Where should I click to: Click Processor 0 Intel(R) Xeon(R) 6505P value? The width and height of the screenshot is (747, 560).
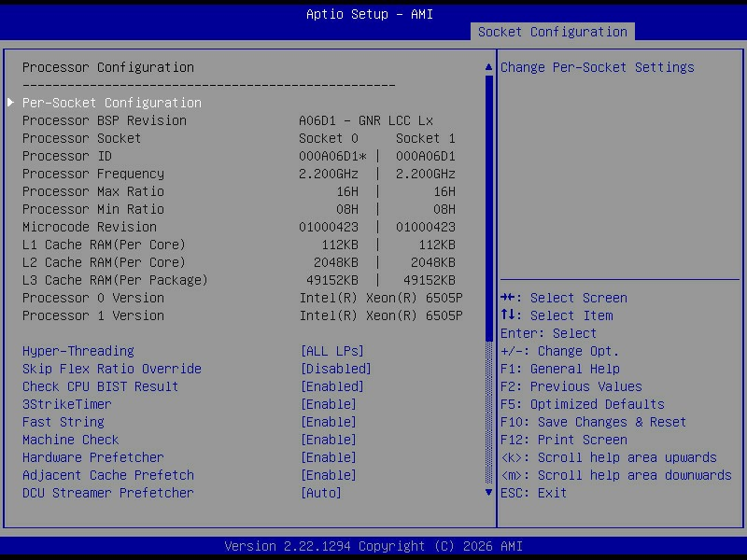pyautogui.click(x=381, y=298)
